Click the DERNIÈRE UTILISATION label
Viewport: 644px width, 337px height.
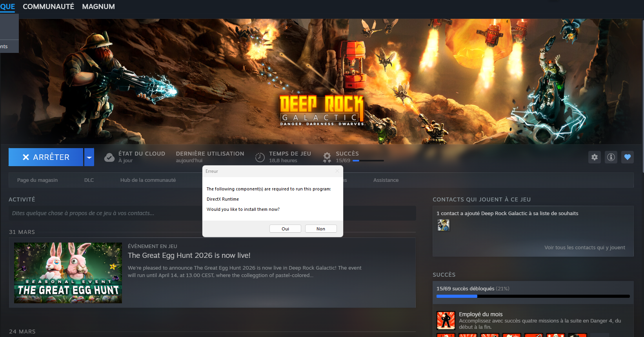tap(210, 154)
